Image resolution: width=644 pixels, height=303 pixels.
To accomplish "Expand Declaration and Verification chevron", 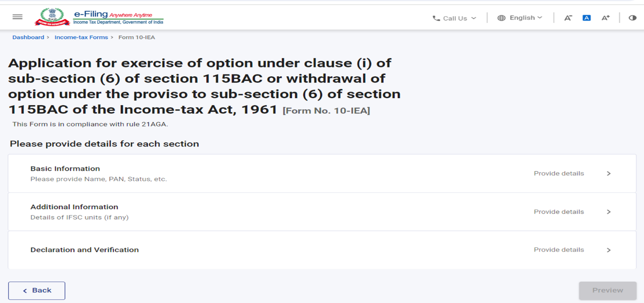I will (609, 250).
